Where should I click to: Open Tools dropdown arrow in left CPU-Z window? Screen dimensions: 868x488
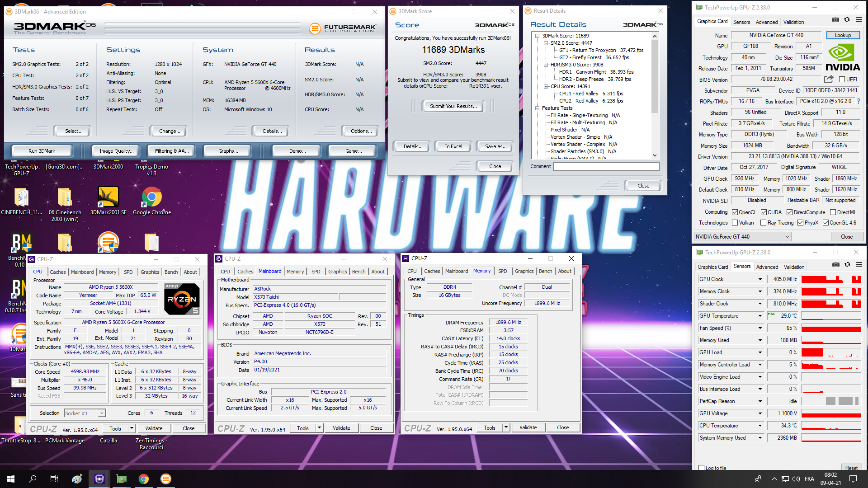click(x=132, y=428)
